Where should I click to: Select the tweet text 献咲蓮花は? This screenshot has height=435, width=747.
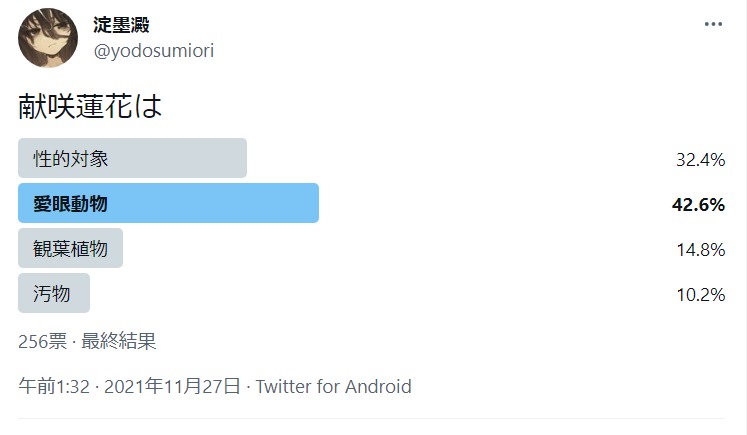90,107
